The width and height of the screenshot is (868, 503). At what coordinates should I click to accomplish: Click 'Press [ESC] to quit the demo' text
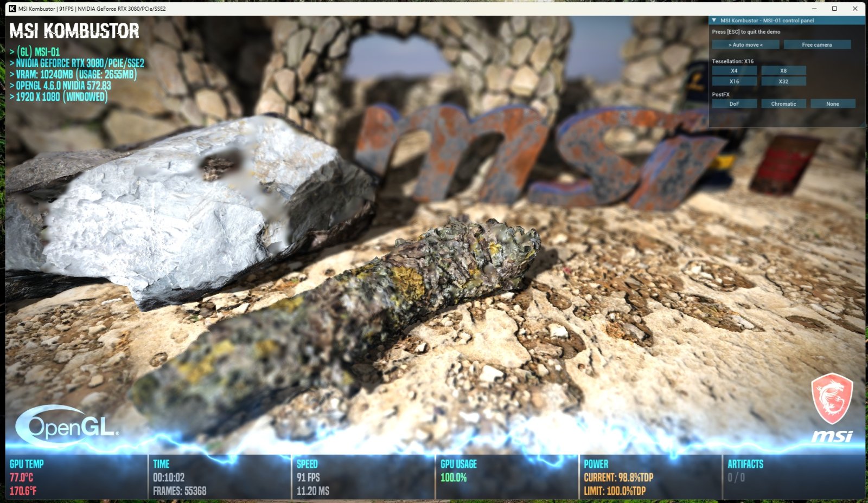pos(746,32)
